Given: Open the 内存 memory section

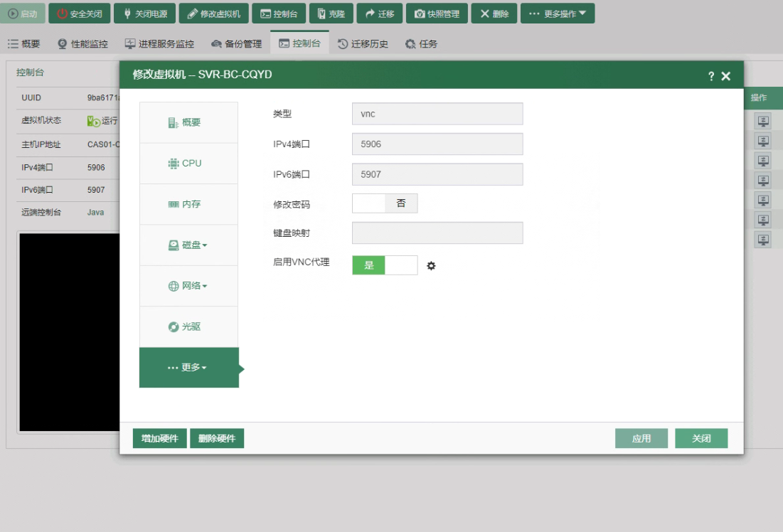Looking at the screenshot, I should coord(188,204).
